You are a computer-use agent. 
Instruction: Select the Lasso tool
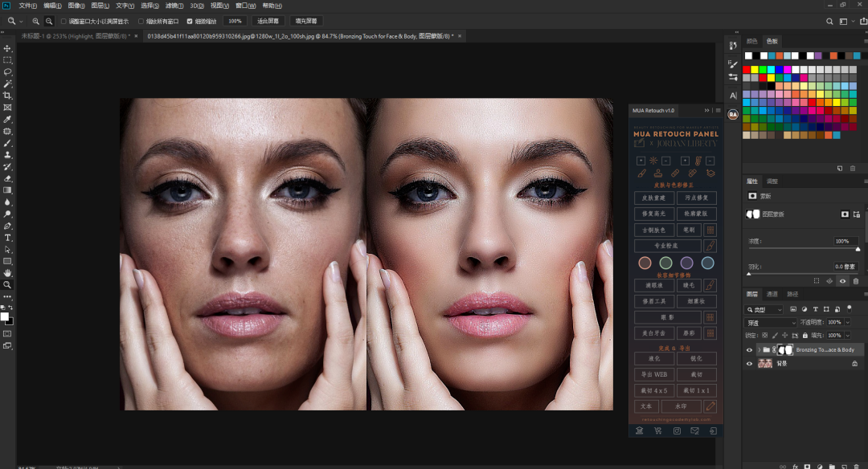8,71
